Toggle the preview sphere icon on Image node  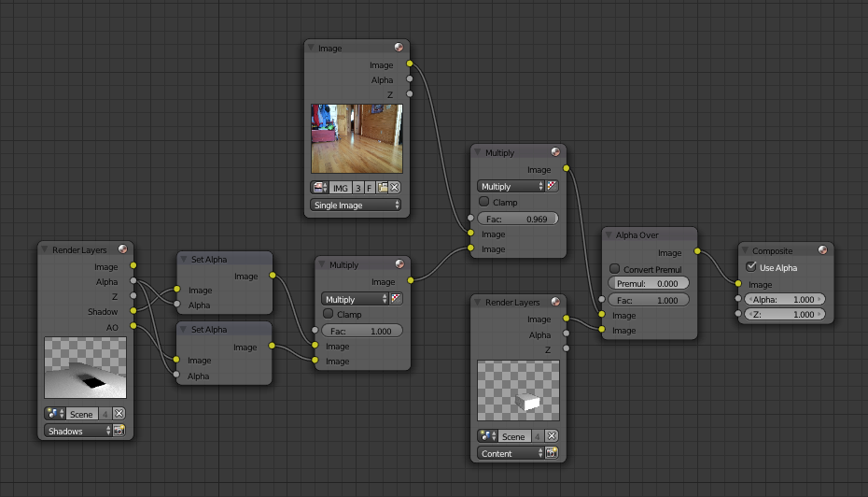click(x=399, y=48)
